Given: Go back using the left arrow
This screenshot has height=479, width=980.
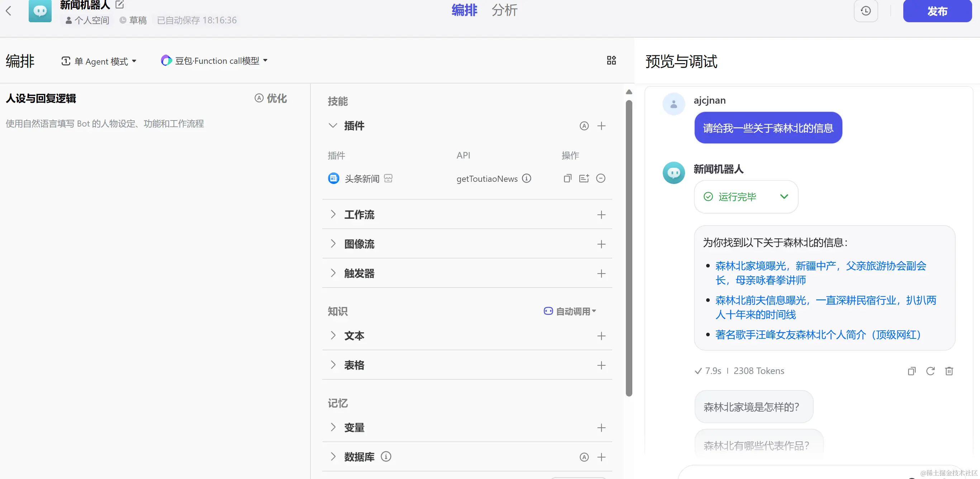Looking at the screenshot, I should point(9,11).
